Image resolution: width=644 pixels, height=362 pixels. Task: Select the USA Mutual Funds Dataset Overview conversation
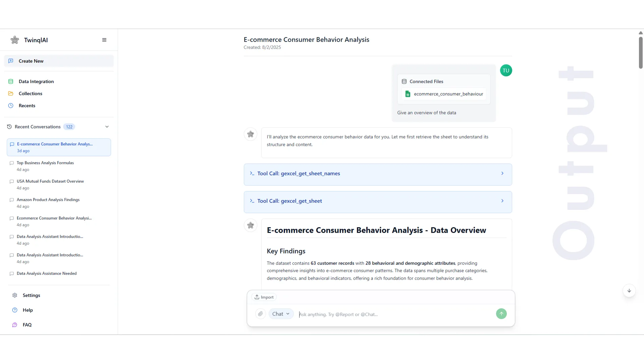[50, 181]
